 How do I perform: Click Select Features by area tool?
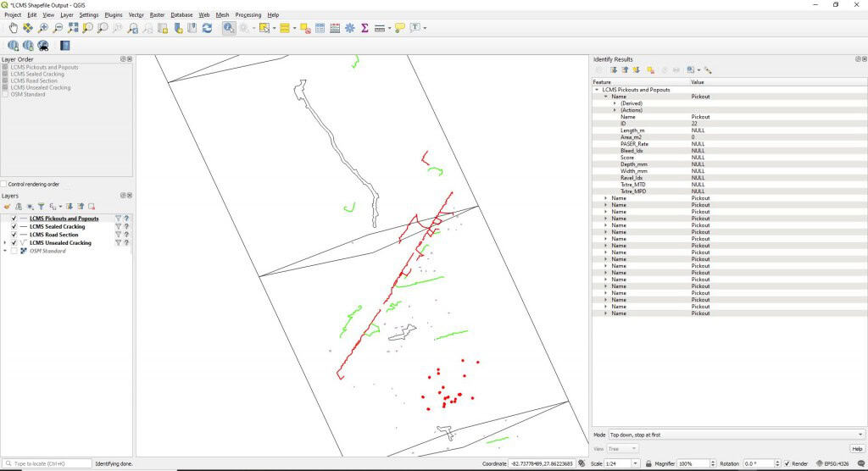point(264,28)
